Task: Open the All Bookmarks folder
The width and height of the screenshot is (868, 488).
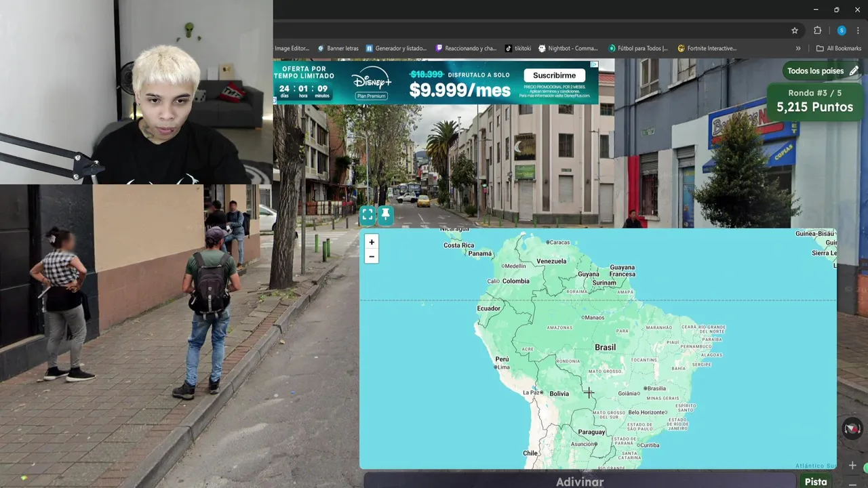Action: click(x=838, y=48)
